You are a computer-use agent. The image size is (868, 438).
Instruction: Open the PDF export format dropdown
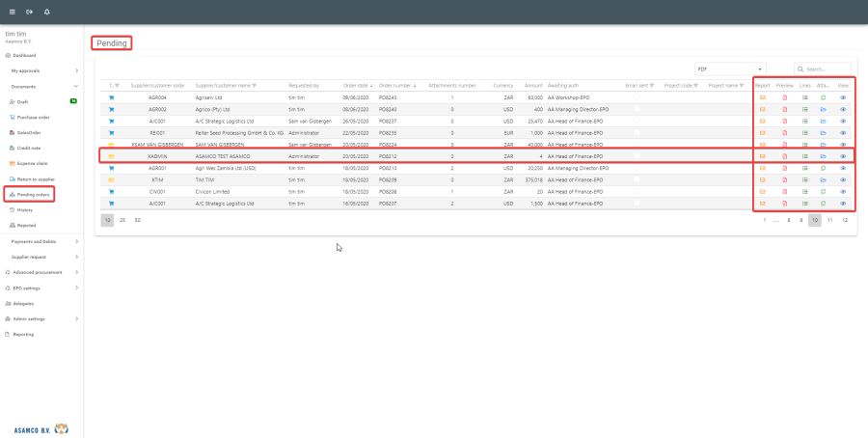click(x=730, y=69)
